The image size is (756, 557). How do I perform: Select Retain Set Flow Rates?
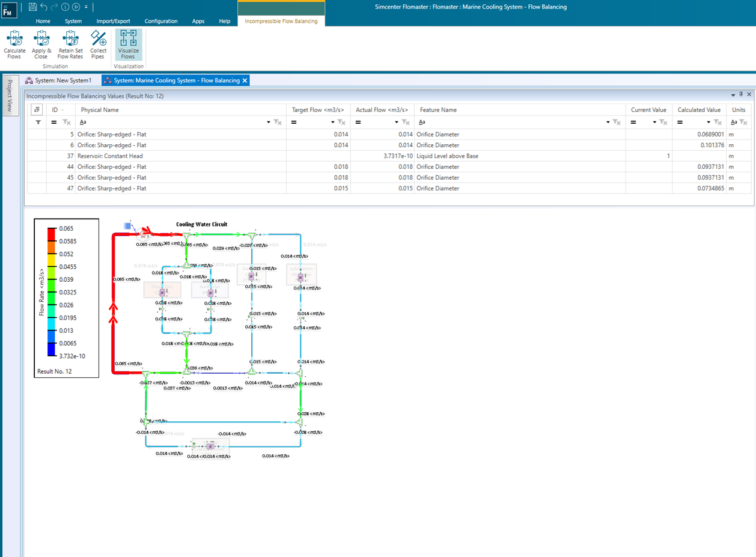pyautogui.click(x=70, y=45)
